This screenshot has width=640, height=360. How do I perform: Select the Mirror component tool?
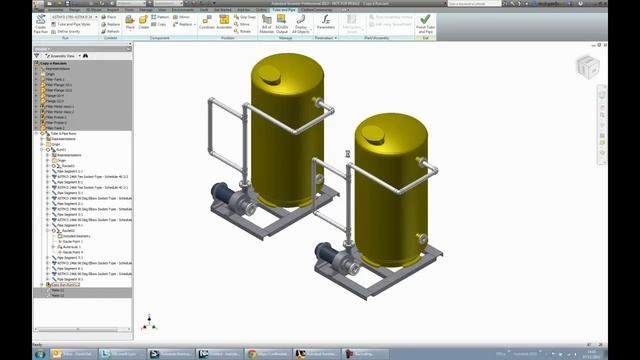coord(181,17)
